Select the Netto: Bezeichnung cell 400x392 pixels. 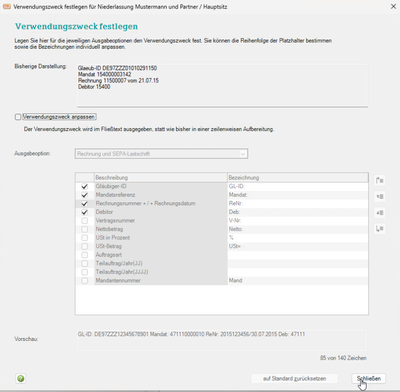click(298, 229)
